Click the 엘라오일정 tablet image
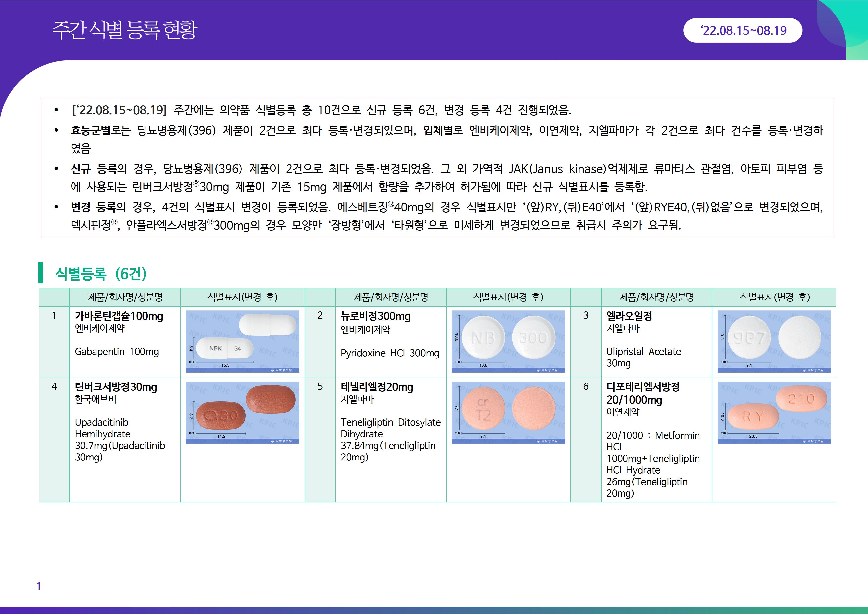The image size is (868, 614). pyautogui.click(x=774, y=341)
